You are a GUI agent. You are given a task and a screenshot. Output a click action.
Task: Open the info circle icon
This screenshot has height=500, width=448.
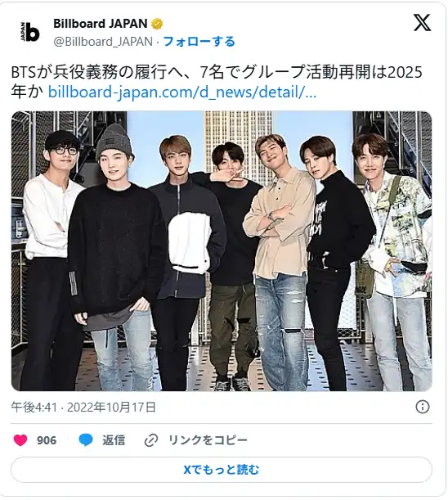[423, 407]
